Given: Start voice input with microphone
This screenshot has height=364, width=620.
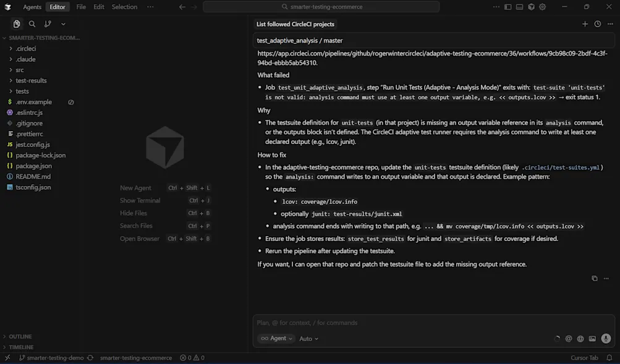Looking at the screenshot, I should click(606, 338).
